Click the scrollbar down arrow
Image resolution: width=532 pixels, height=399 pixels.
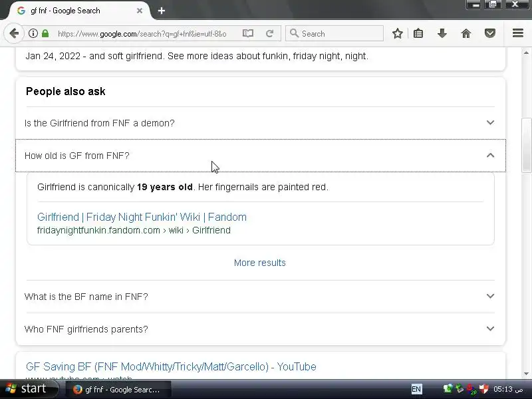(x=526, y=374)
